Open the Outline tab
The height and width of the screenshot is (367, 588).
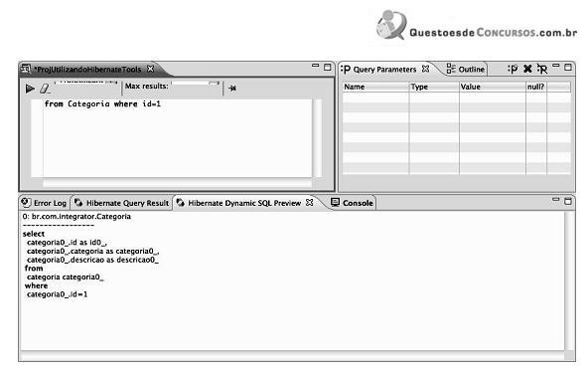466,69
